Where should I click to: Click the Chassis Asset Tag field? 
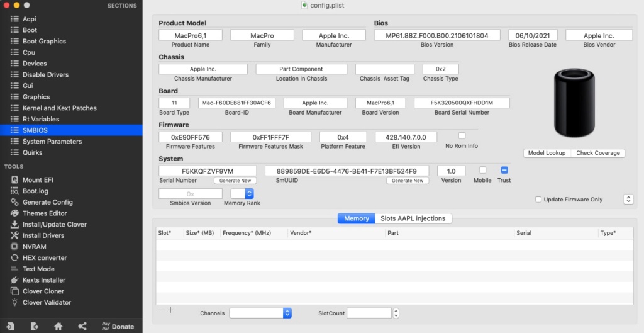tap(385, 69)
